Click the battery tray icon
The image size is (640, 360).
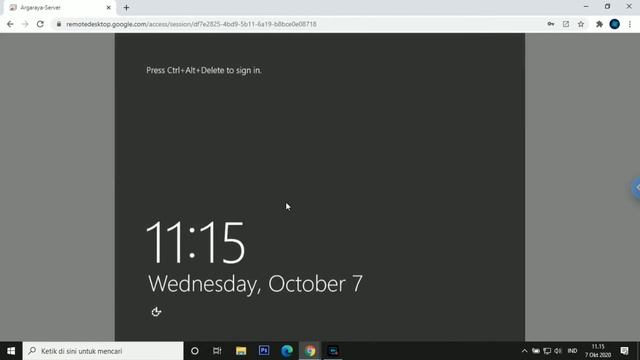click(536, 351)
